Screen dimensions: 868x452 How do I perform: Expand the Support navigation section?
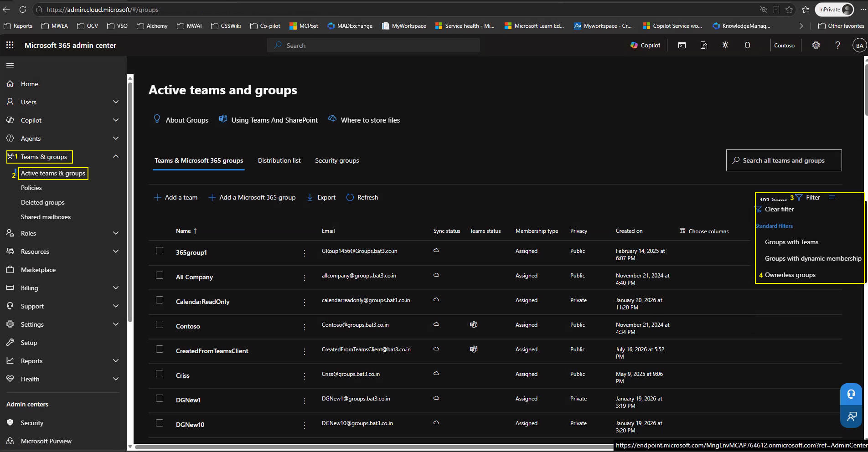[116, 306]
